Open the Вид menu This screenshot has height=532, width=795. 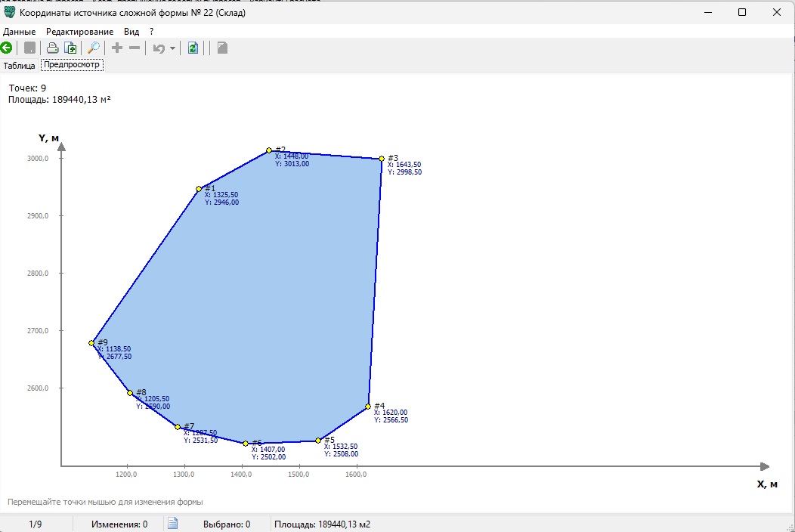(x=131, y=32)
